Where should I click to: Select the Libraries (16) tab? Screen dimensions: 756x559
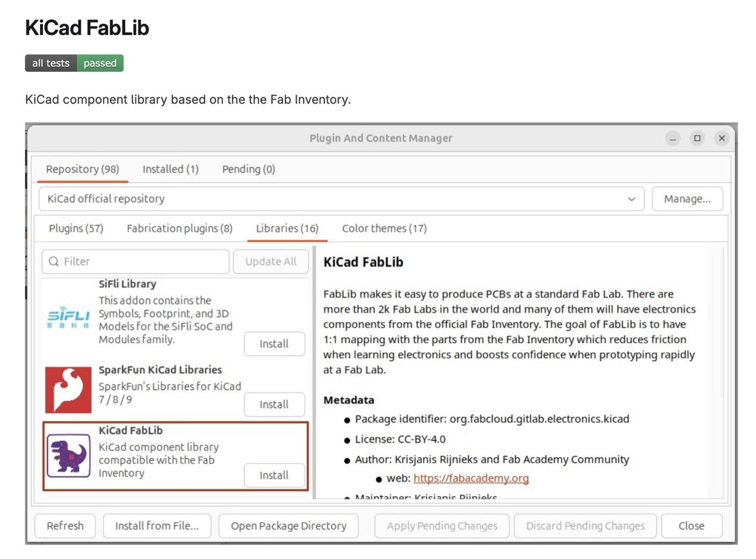click(287, 228)
